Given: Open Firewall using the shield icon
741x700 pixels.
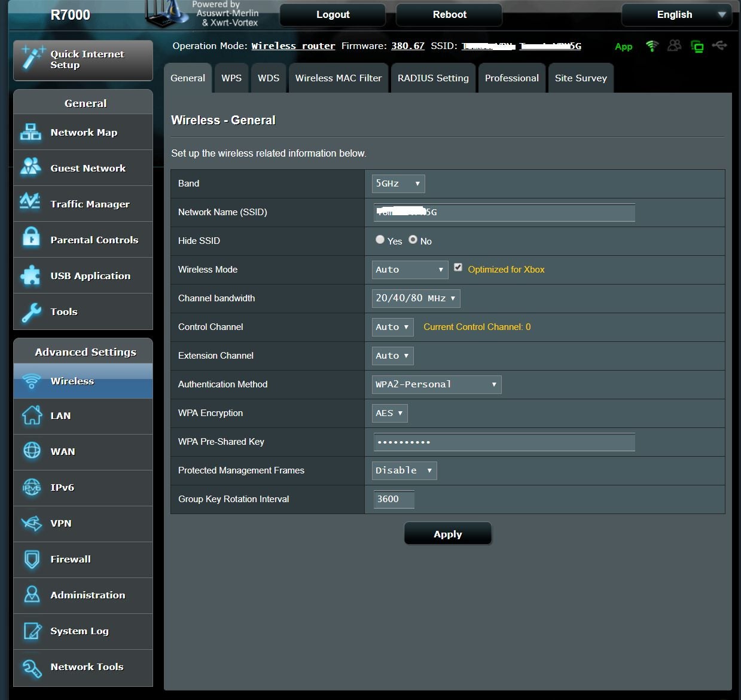Looking at the screenshot, I should (x=31, y=559).
